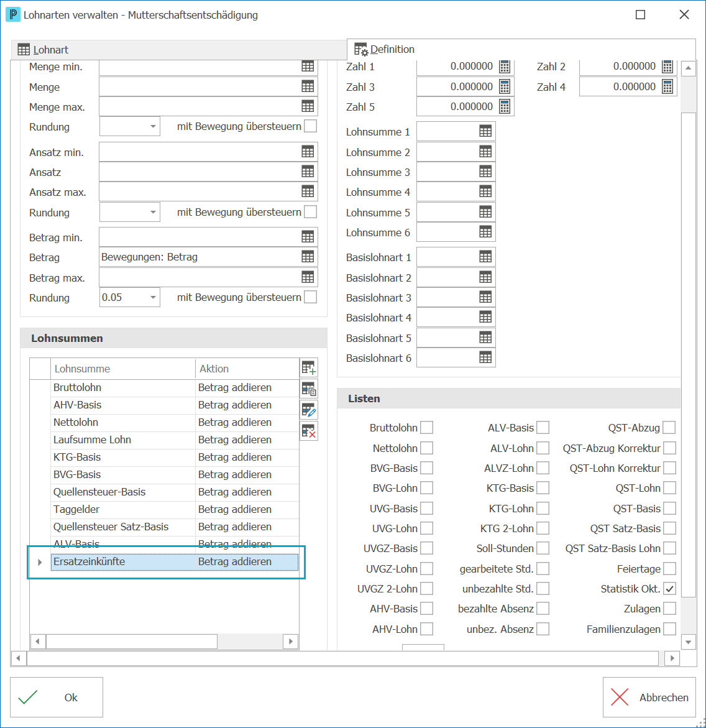Toggle the Statistik Okt. checkbox
Image resolution: width=706 pixels, height=728 pixels.
tap(669, 589)
